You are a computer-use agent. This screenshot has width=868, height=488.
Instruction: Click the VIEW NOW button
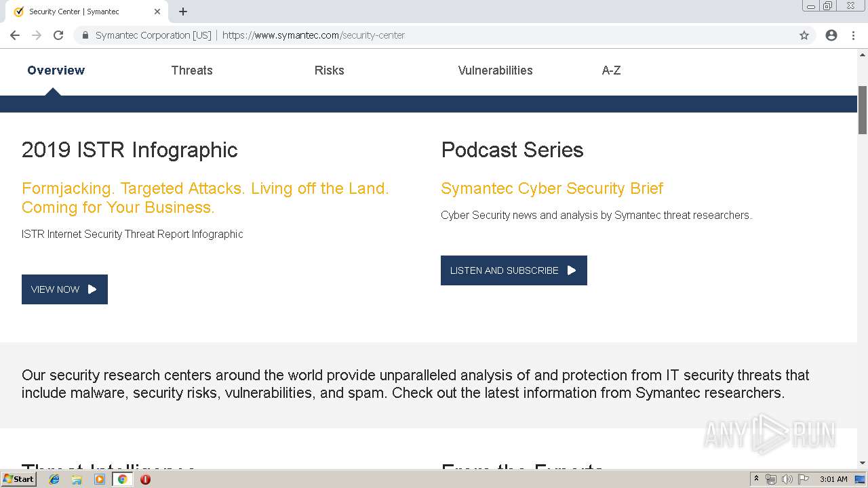(x=64, y=289)
